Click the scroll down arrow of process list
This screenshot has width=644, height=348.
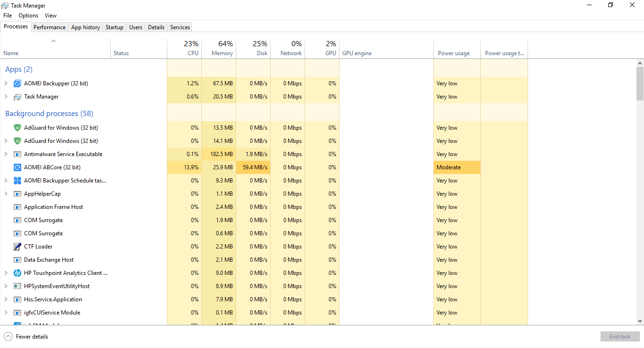click(x=640, y=321)
